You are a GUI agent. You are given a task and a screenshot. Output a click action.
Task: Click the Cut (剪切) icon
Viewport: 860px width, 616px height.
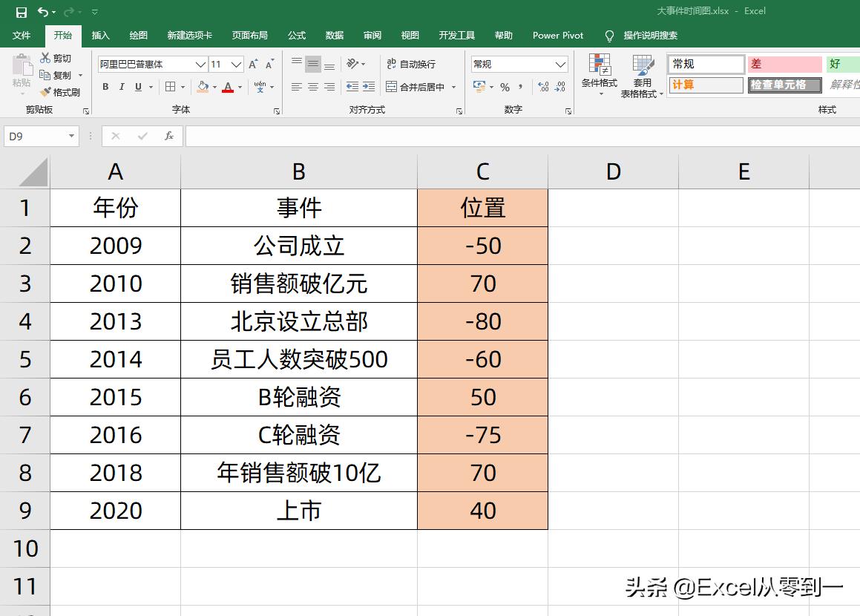coord(46,57)
